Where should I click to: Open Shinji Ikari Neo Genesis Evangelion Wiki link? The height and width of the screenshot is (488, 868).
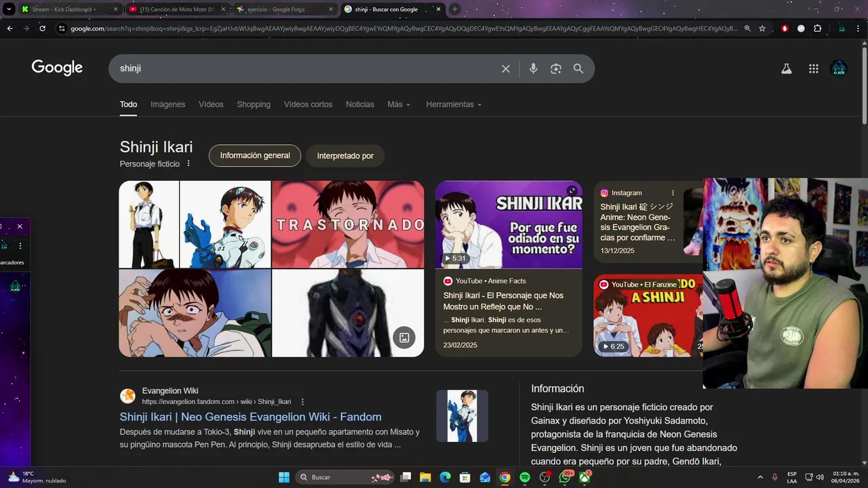click(x=250, y=417)
